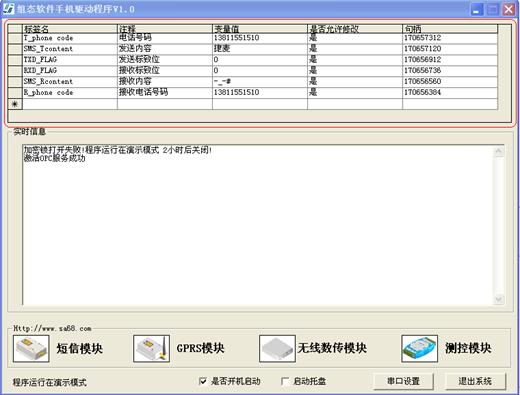
Task: Click the row selector for T_phone code
Action: [x=15, y=38]
